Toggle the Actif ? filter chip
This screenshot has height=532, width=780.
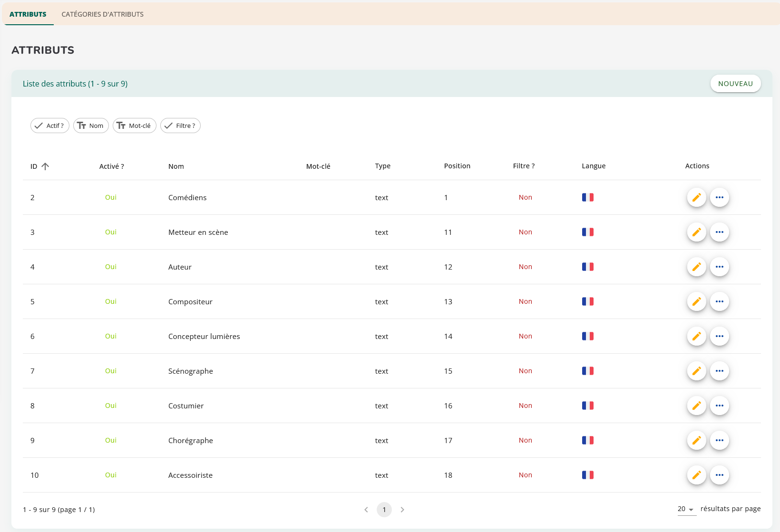pyautogui.click(x=50, y=126)
